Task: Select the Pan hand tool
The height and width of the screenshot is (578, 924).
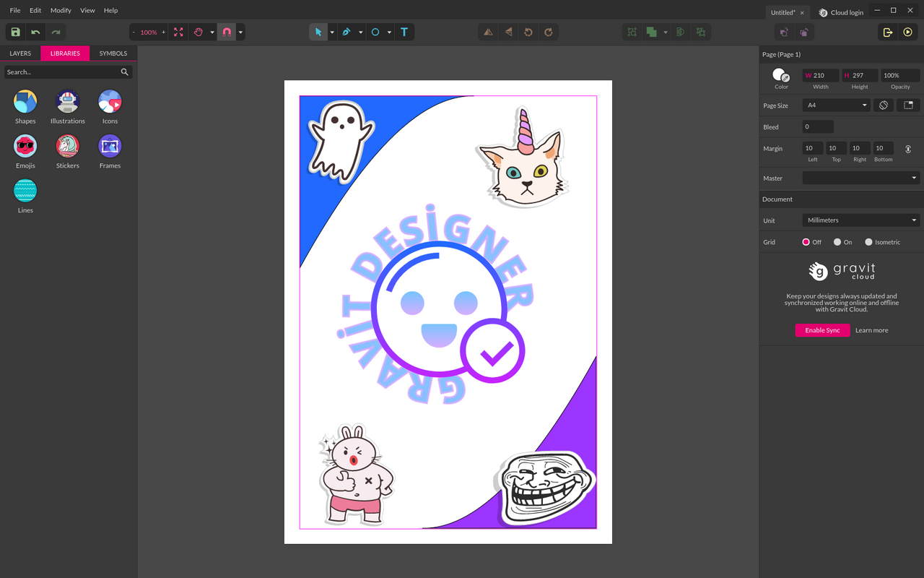Action: (199, 33)
